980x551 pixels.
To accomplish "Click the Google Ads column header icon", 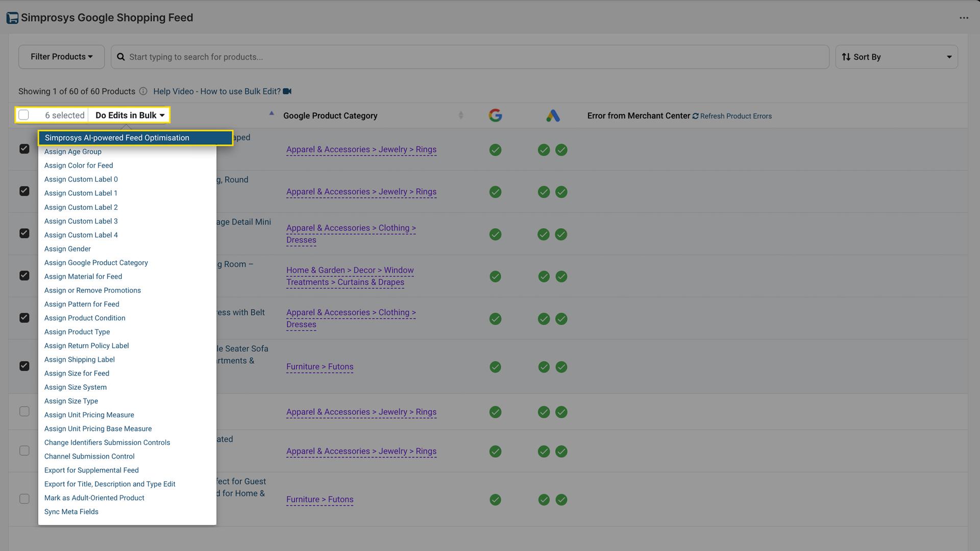I will pos(553,115).
